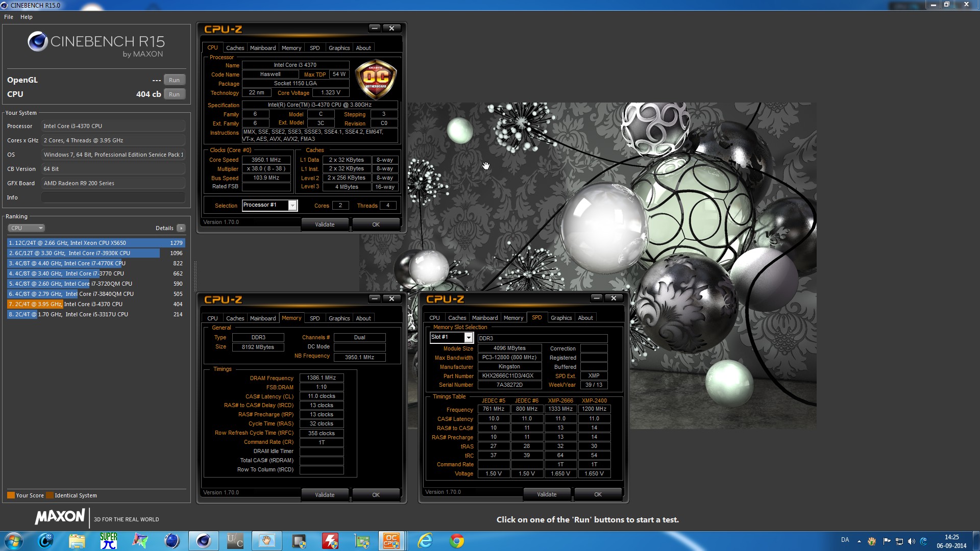
Task: Open the CPU ranking type dropdown
Action: coord(27,228)
